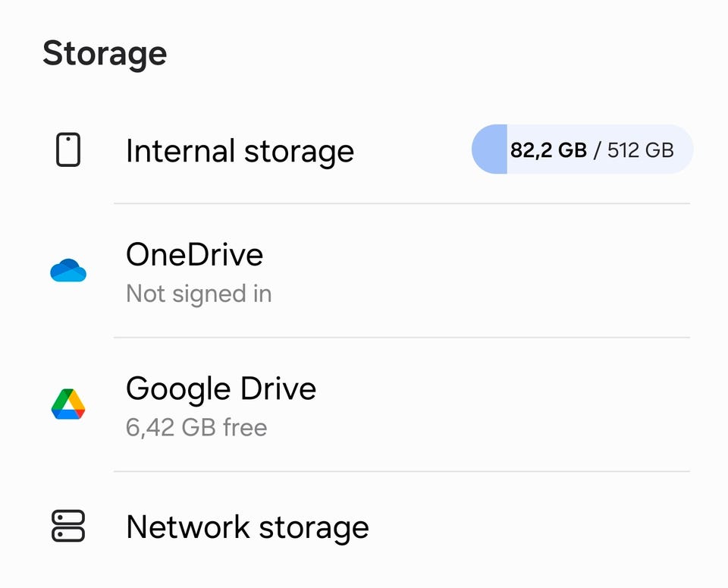This screenshot has width=728, height=588.
Task: Tap the 512 GB total capacity text
Action: pyautogui.click(x=641, y=150)
